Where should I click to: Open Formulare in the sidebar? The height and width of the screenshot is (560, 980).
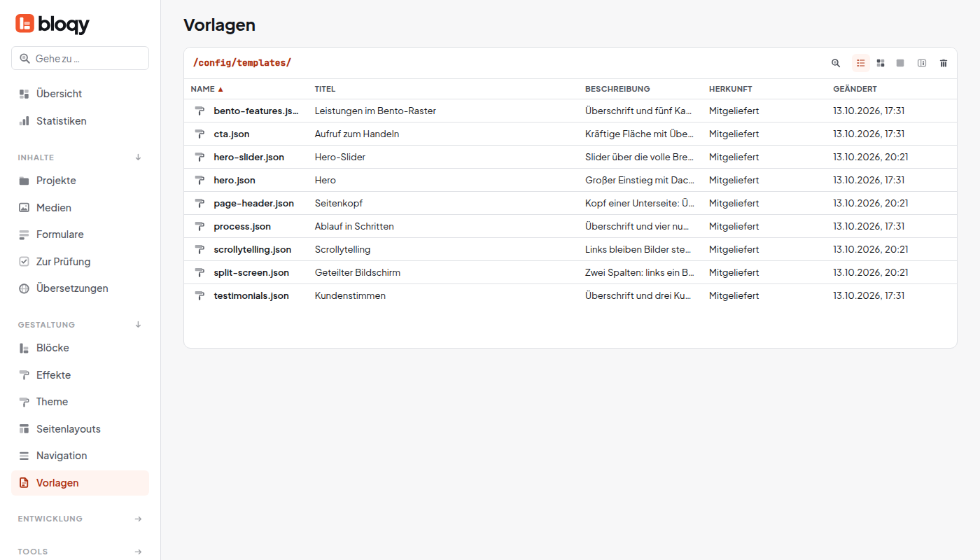tap(80, 234)
